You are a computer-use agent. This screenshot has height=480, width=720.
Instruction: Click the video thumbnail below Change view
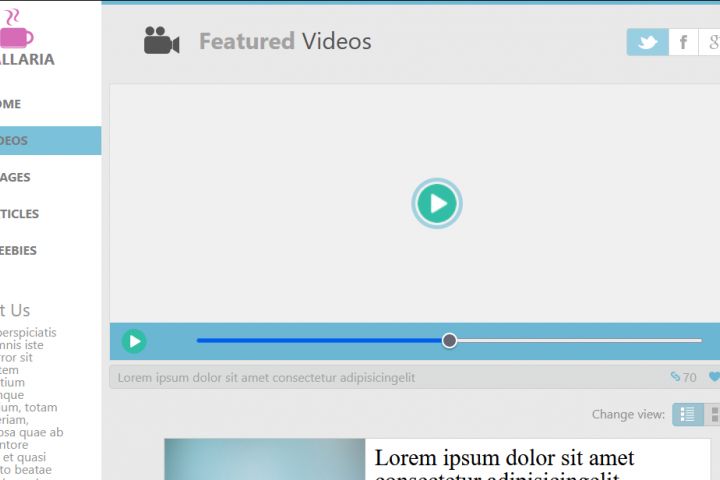tap(264, 459)
